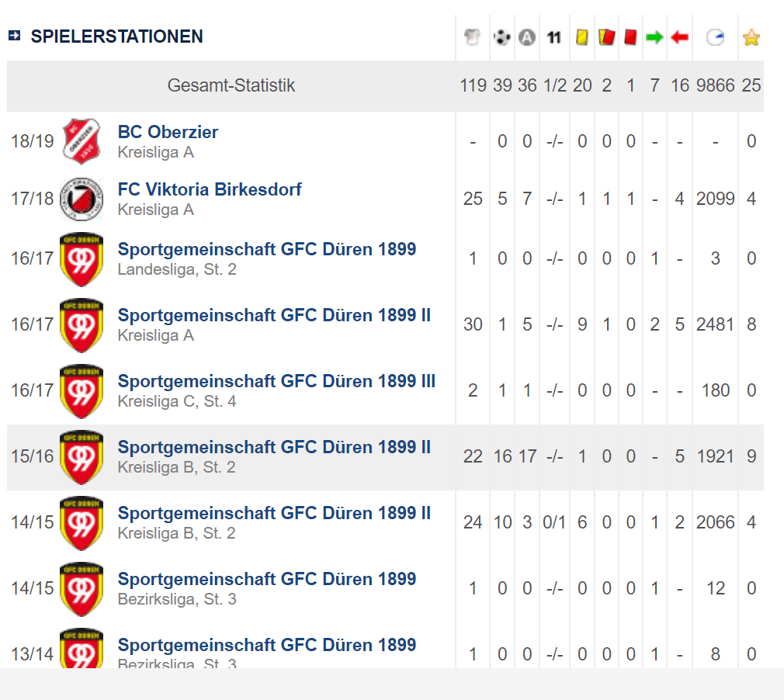Image resolution: width=784 pixels, height=700 pixels.
Task: Open the BC Oberzier club link
Action: tap(168, 132)
